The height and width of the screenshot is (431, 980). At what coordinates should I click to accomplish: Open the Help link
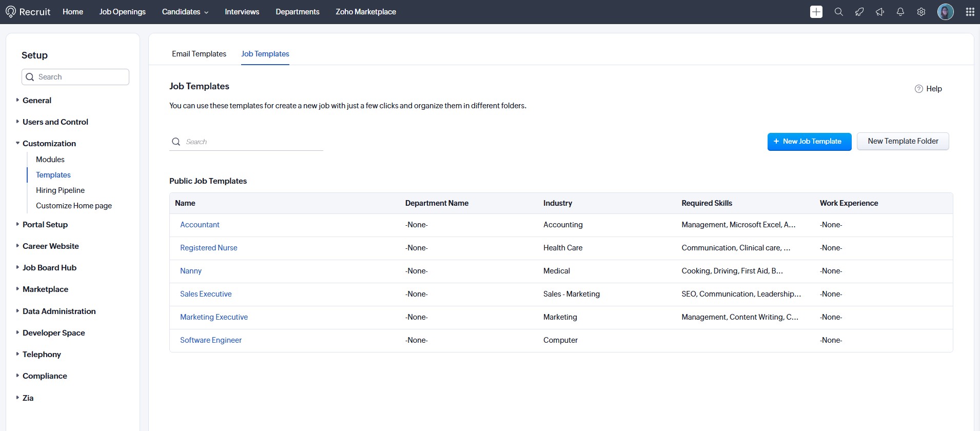click(x=934, y=89)
